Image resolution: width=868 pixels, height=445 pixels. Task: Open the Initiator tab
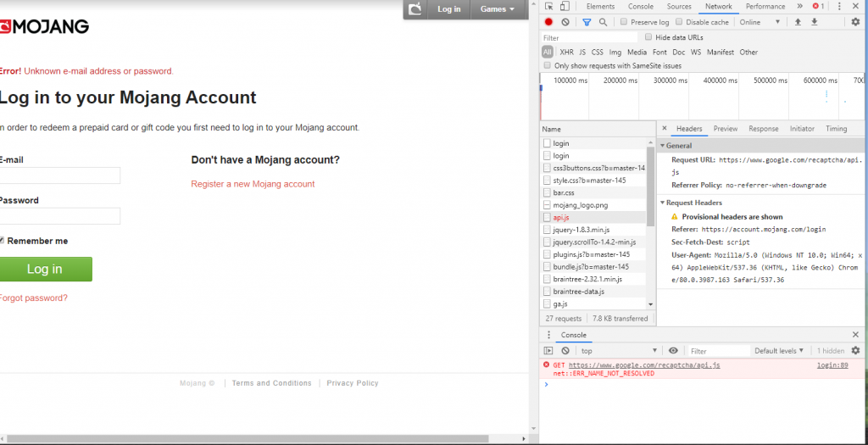[x=802, y=128]
